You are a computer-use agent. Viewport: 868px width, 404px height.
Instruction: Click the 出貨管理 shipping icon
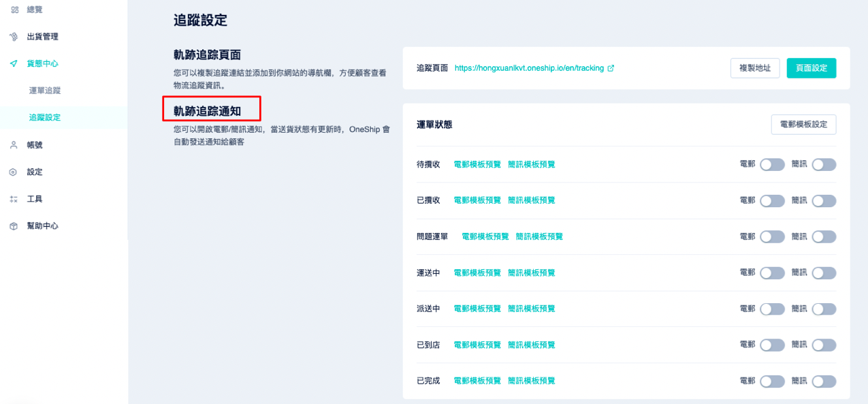tap(14, 37)
